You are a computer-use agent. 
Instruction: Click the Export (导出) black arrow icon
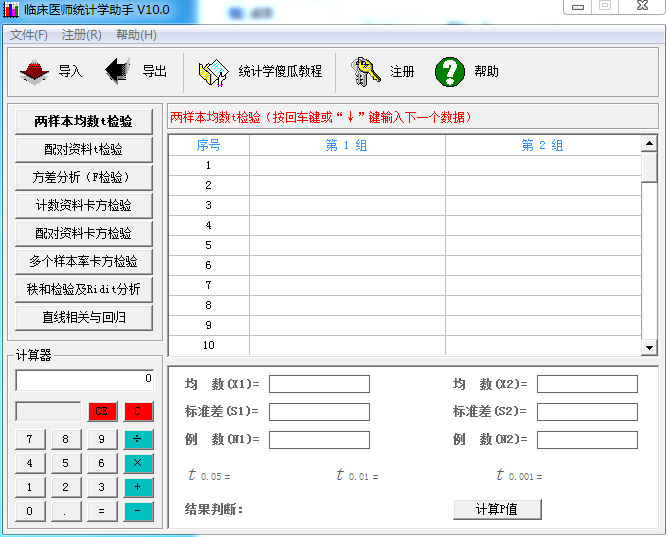(118, 71)
